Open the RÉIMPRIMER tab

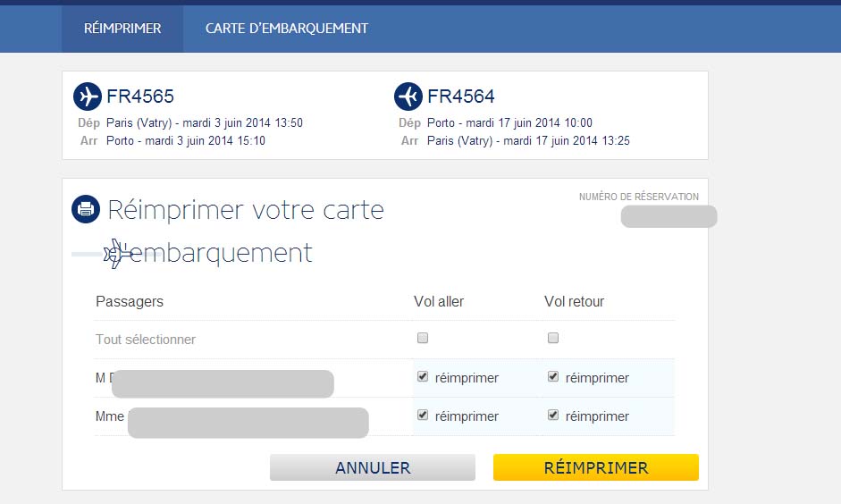pyautogui.click(x=122, y=29)
